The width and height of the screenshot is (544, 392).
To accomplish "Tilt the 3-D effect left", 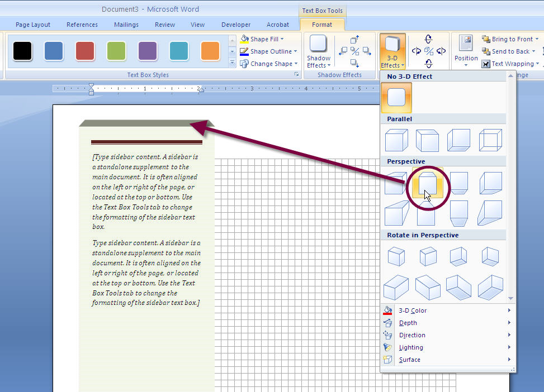I will [417, 50].
